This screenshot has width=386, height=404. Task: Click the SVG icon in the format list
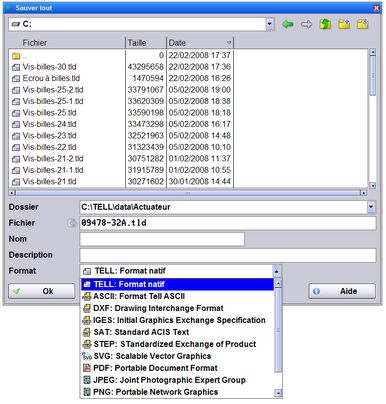coord(87,356)
